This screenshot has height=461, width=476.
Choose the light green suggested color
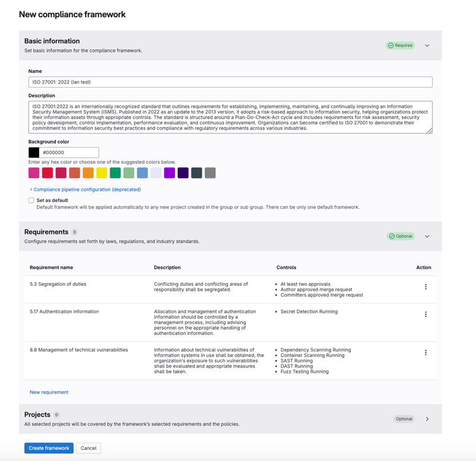click(x=129, y=173)
